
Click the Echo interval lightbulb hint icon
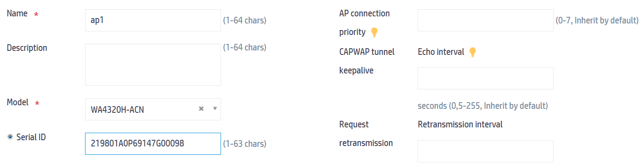coord(473,52)
